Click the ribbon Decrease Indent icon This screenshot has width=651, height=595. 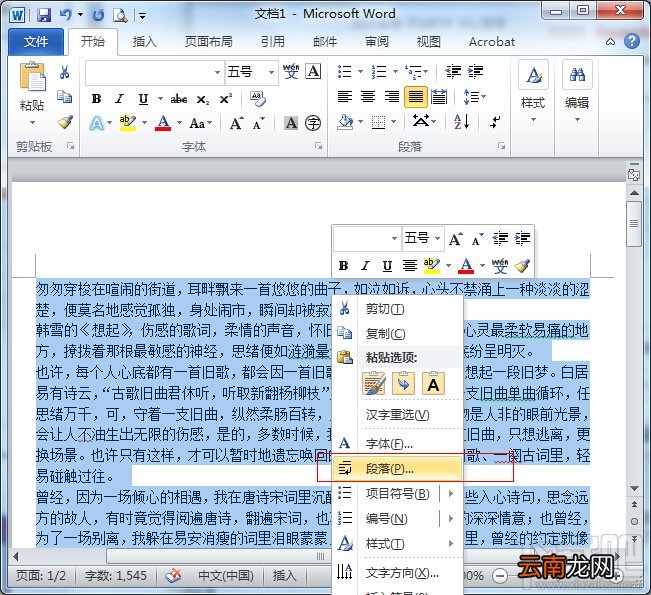click(x=453, y=71)
